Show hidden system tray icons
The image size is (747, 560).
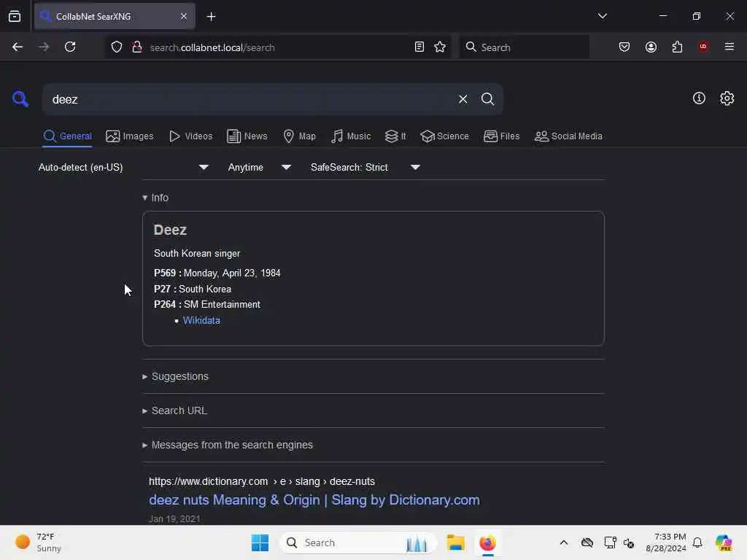(564, 542)
